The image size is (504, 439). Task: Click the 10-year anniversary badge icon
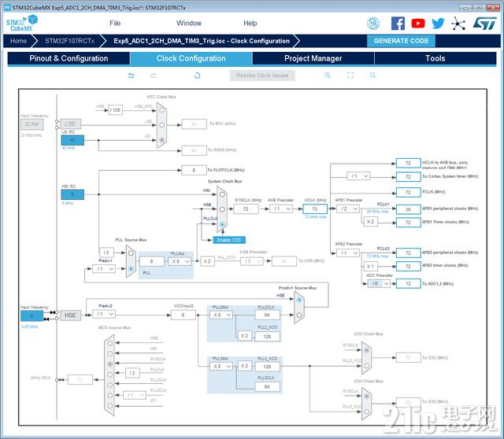click(373, 24)
